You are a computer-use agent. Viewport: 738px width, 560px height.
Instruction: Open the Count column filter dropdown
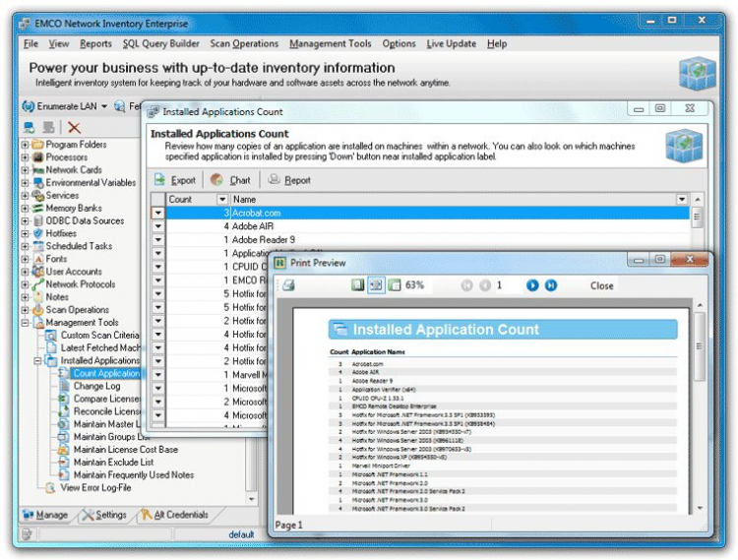[x=222, y=200]
